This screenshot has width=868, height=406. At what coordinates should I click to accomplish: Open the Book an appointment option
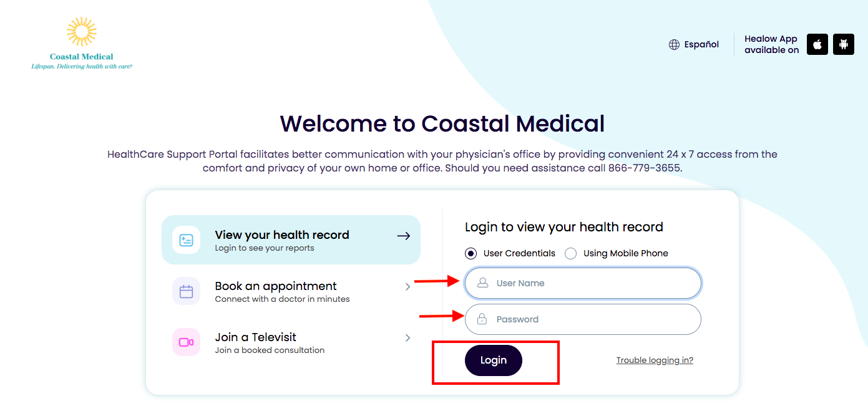pos(291,291)
